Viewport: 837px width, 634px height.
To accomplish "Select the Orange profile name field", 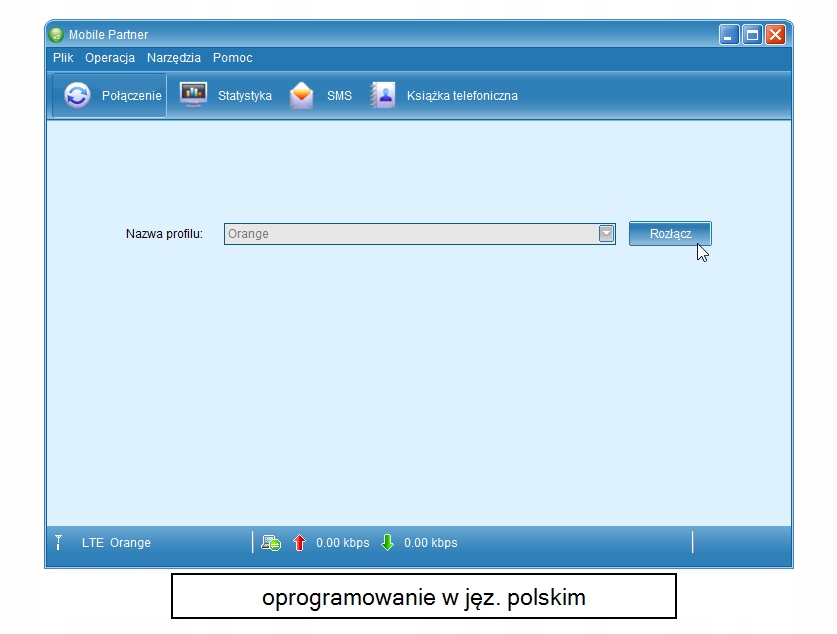I will [410, 234].
